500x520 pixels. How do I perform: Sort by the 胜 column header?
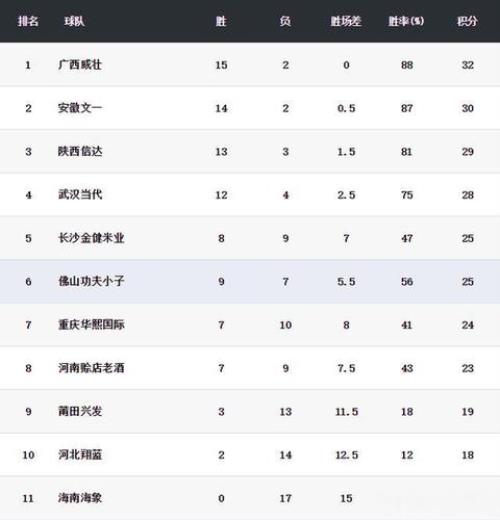[221, 21]
